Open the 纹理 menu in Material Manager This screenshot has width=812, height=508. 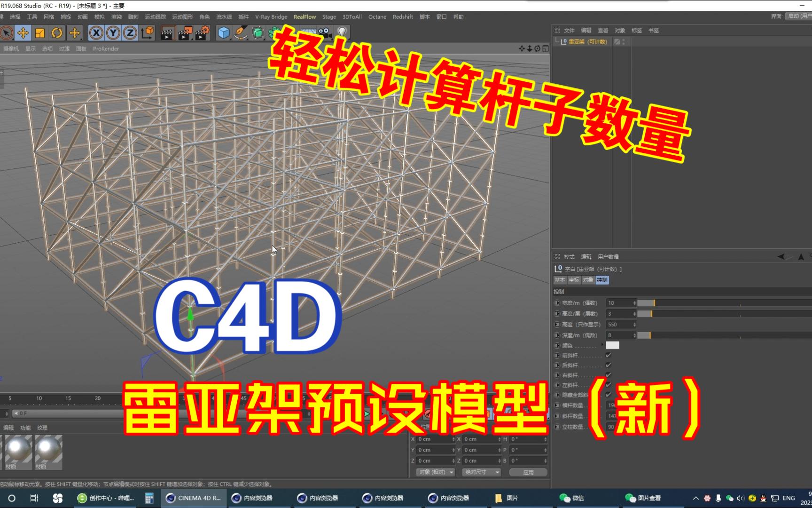[x=42, y=428]
